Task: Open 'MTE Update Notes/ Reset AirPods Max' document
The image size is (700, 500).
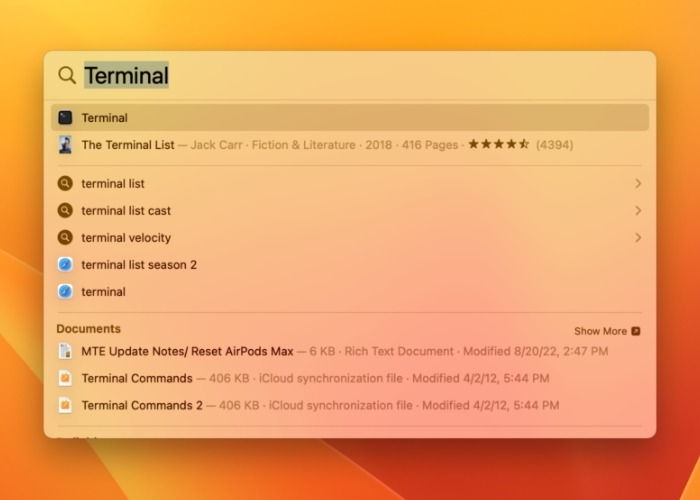Action: (350, 351)
